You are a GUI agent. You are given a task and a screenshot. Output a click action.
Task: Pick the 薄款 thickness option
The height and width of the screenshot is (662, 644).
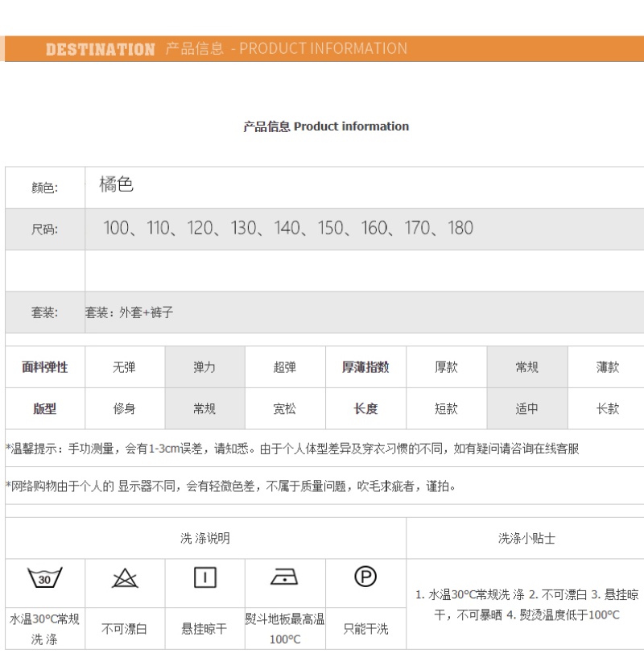(x=607, y=367)
